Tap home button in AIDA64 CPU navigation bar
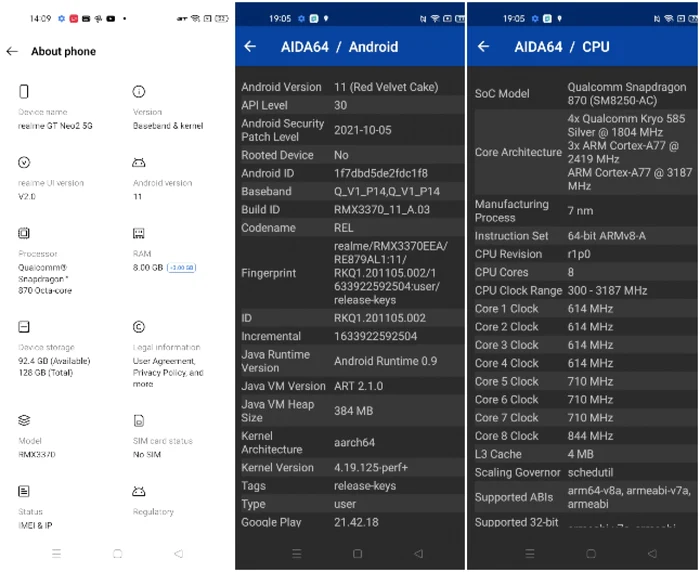Viewport: 700px width, 572px height. (x=591, y=554)
